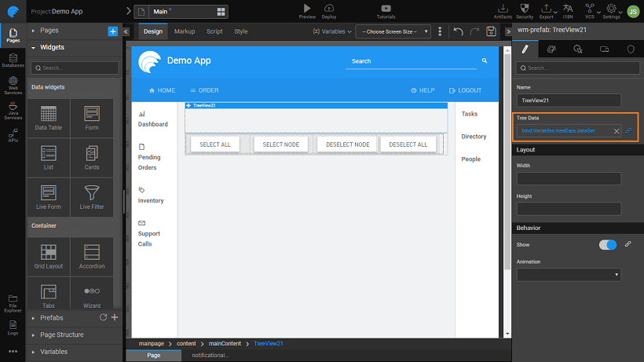The width and height of the screenshot is (644, 362).
Task: Clear the Tree Data binding value
Action: tap(617, 130)
